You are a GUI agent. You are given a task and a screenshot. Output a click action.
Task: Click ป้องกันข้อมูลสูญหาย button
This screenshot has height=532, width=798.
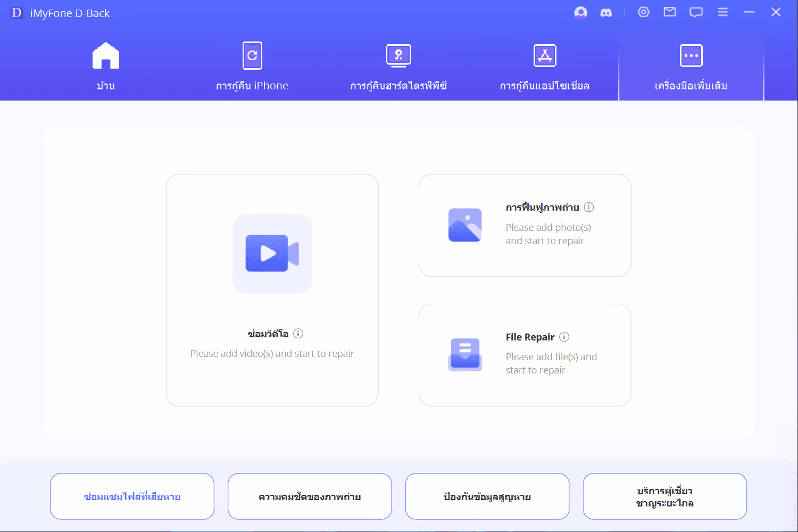487,496
